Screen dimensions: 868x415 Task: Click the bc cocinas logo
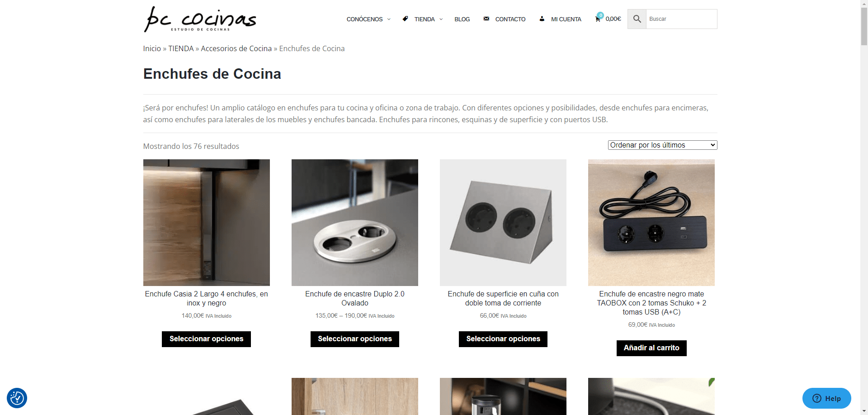pos(200,19)
